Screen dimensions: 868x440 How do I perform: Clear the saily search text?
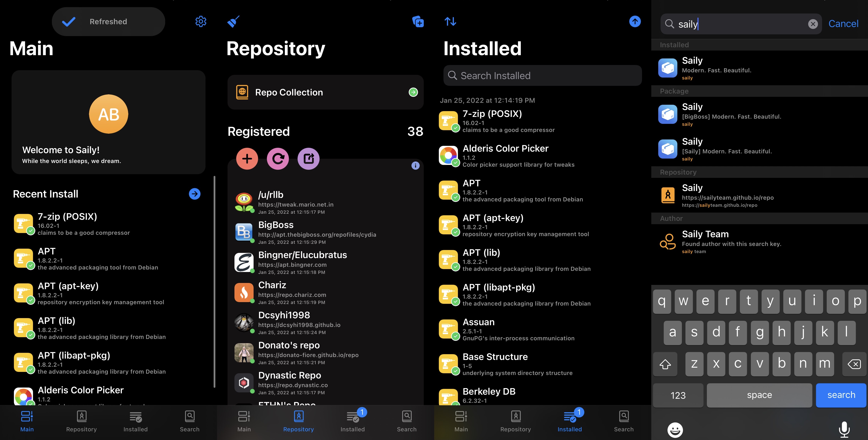point(813,24)
